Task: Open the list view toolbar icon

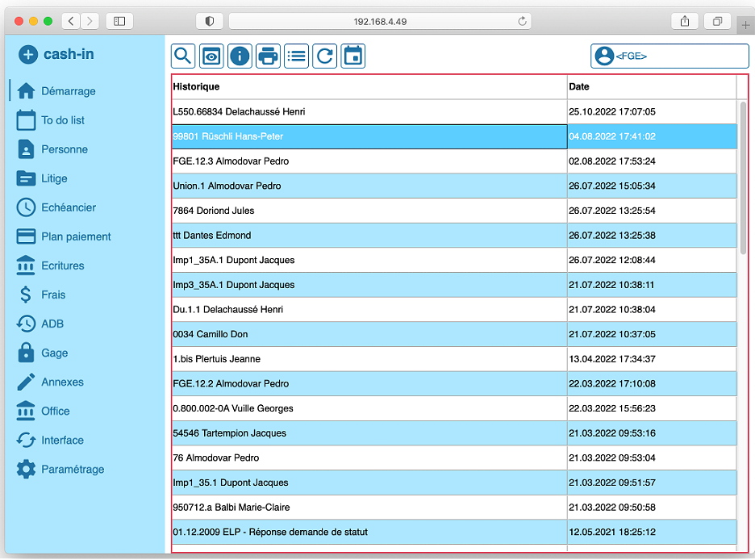Action: click(296, 56)
